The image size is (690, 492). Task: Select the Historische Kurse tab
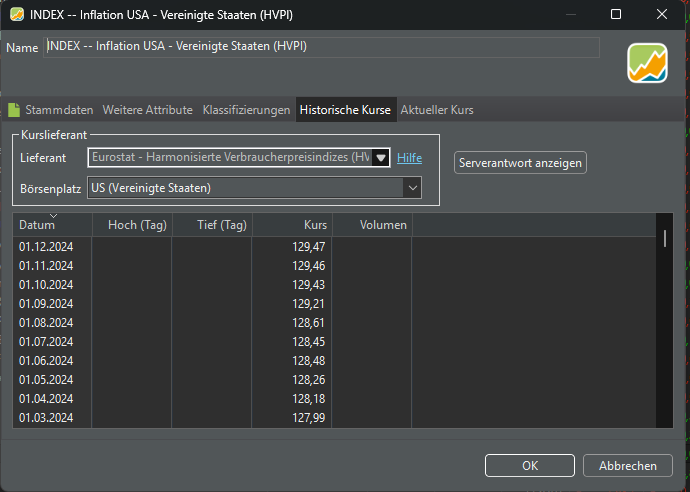tap(346, 110)
